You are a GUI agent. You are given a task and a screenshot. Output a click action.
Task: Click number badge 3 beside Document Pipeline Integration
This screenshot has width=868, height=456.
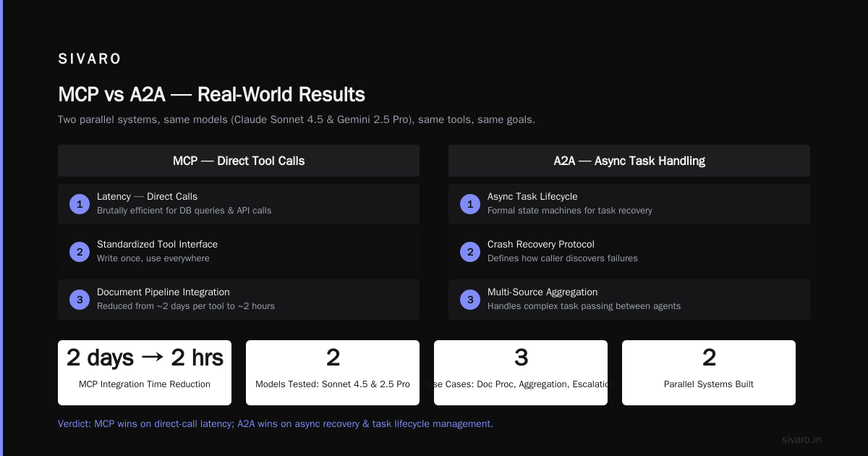pyautogui.click(x=80, y=300)
